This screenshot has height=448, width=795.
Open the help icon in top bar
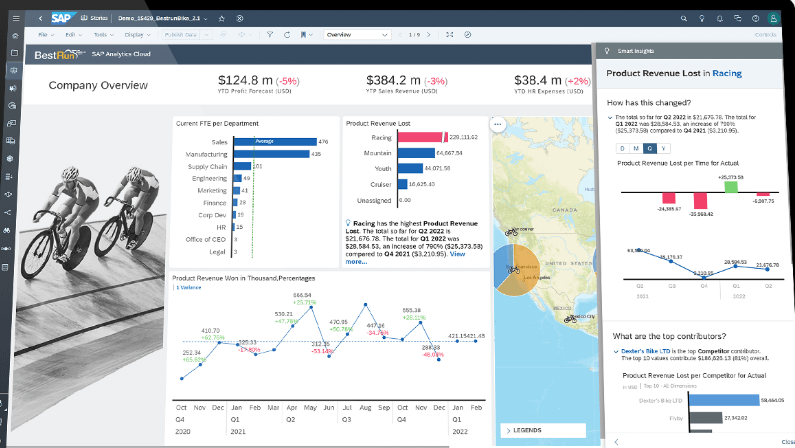755,18
